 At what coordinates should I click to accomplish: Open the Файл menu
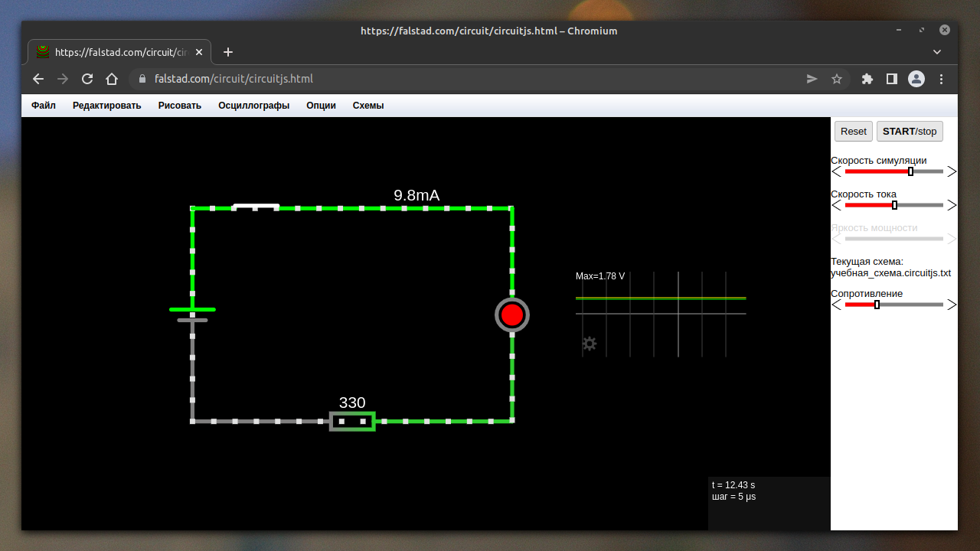(44, 106)
